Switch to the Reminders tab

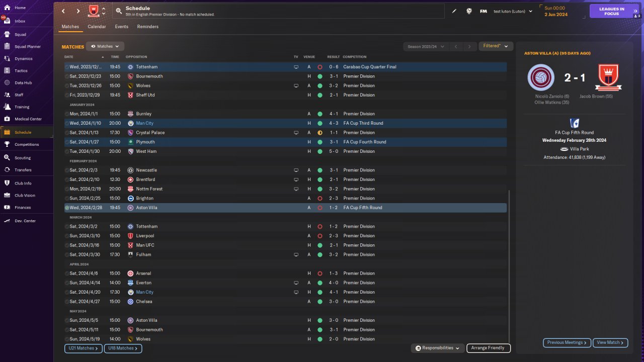pyautogui.click(x=147, y=27)
